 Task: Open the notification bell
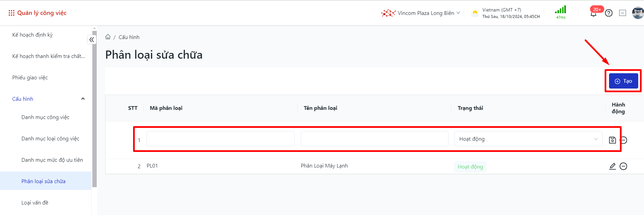(x=593, y=13)
